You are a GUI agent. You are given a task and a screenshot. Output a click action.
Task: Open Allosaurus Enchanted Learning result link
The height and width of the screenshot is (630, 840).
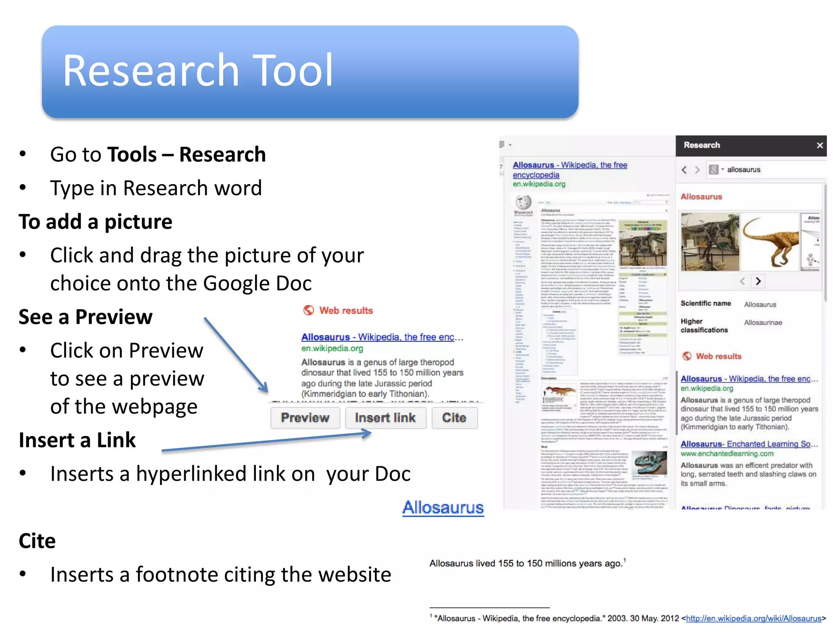pos(749,444)
